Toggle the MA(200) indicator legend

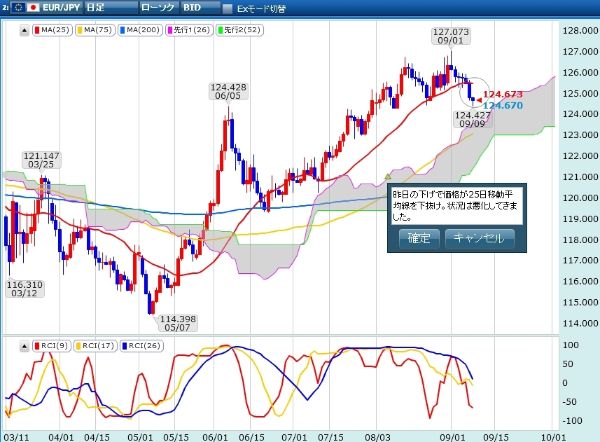[139, 30]
